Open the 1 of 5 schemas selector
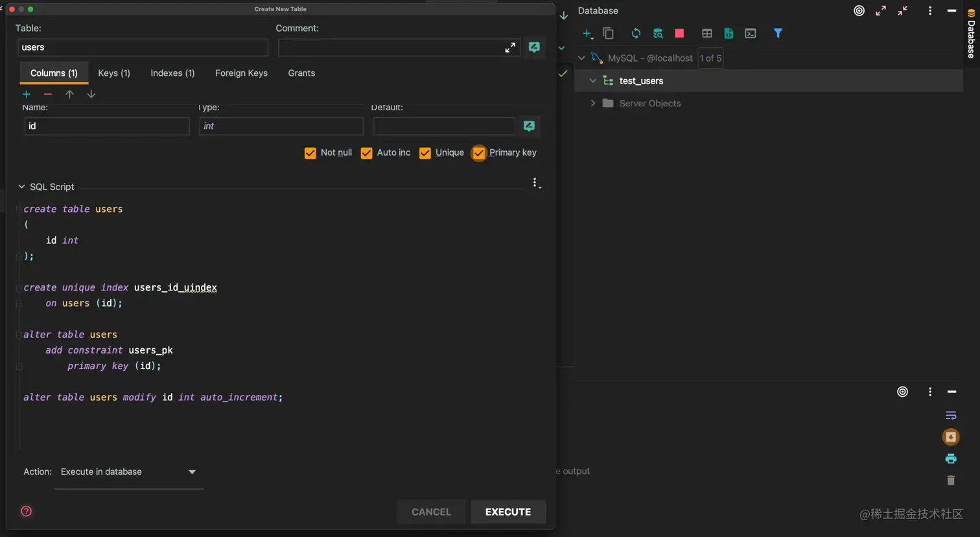The image size is (980, 537). (710, 58)
